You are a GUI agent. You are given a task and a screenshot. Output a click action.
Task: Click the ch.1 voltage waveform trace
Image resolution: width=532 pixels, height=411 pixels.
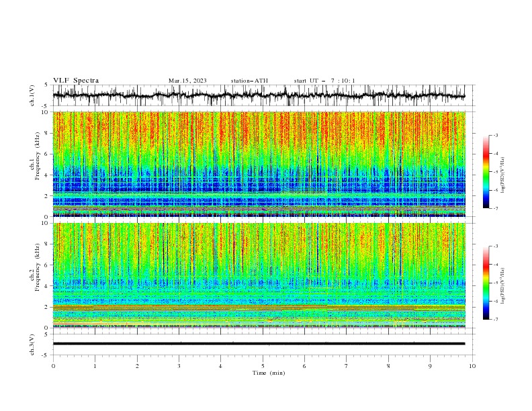259,95
